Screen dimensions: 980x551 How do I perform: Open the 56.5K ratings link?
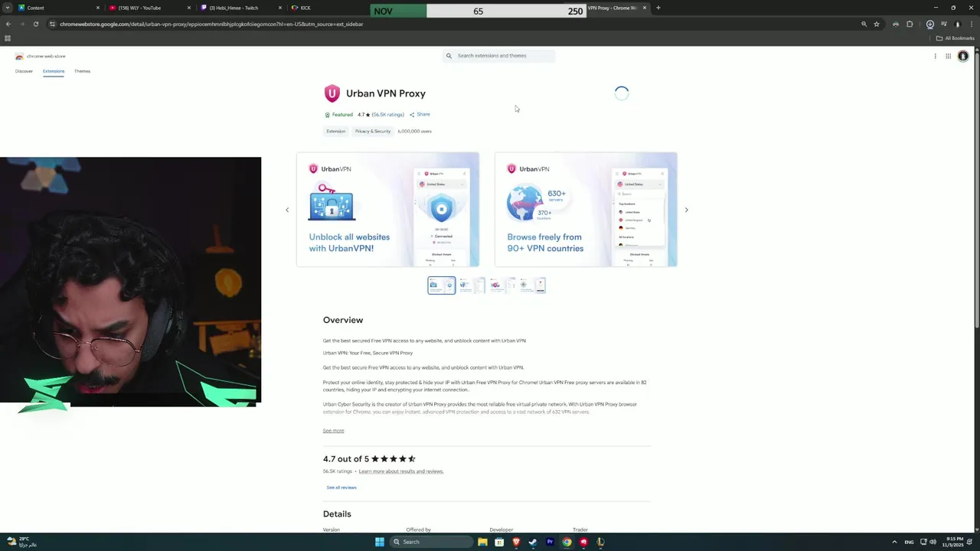click(x=387, y=115)
